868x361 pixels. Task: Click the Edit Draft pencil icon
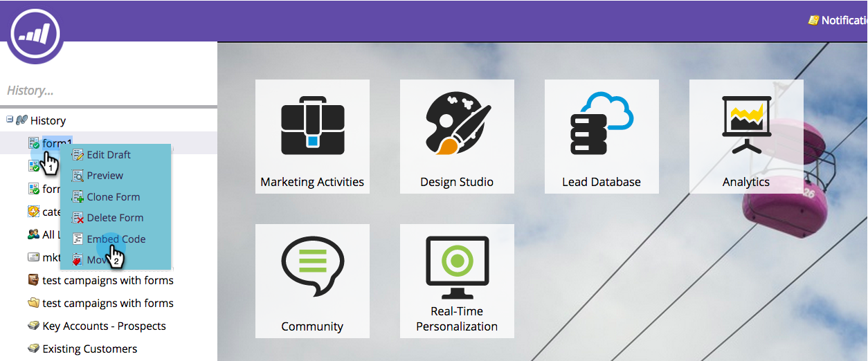click(x=78, y=155)
